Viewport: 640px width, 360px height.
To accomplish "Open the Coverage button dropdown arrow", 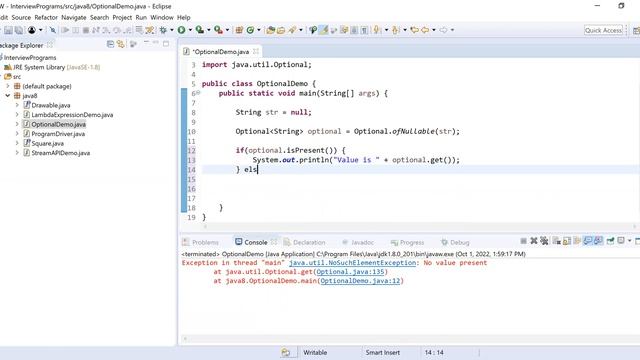I will 209,30.
